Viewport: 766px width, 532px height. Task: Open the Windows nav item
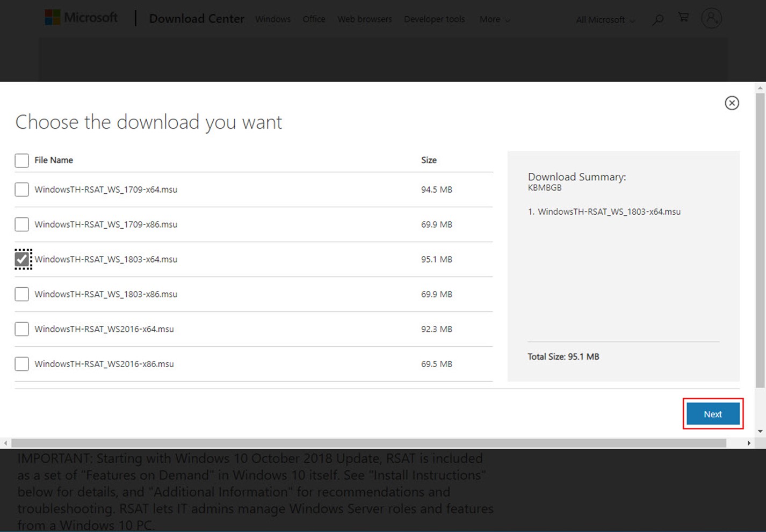pyautogui.click(x=273, y=19)
